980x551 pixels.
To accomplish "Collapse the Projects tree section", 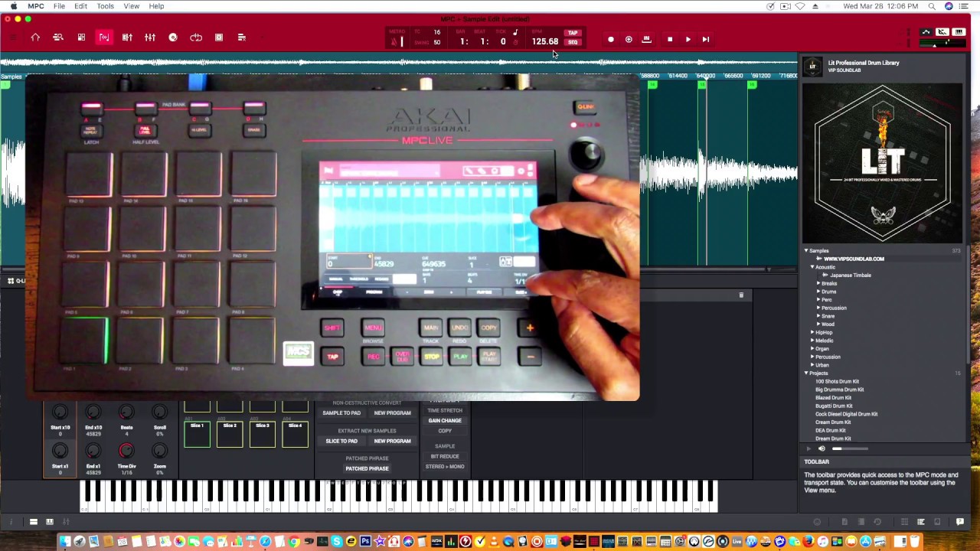I will coord(806,373).
